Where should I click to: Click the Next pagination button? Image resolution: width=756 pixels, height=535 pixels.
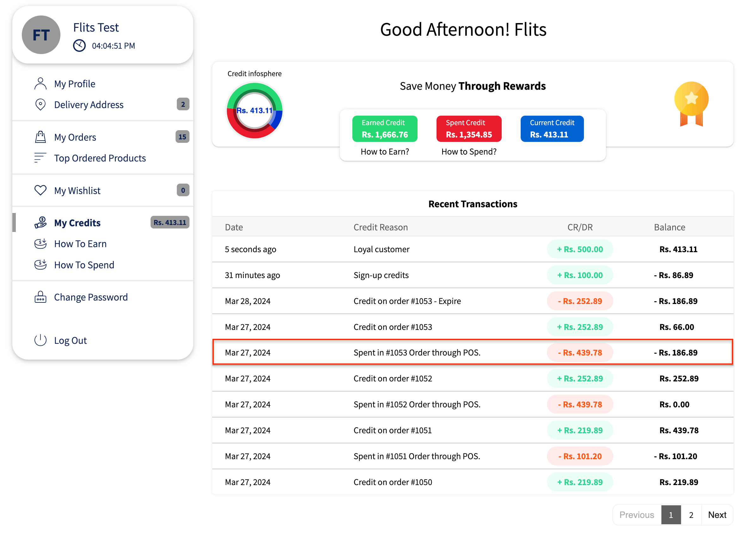(x=717, y=514)
